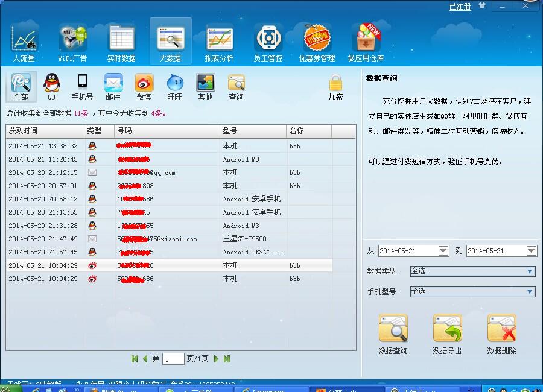The image size is (543, 392).
Task: Click the 数据删除 delete button
Action: point(501,334)
